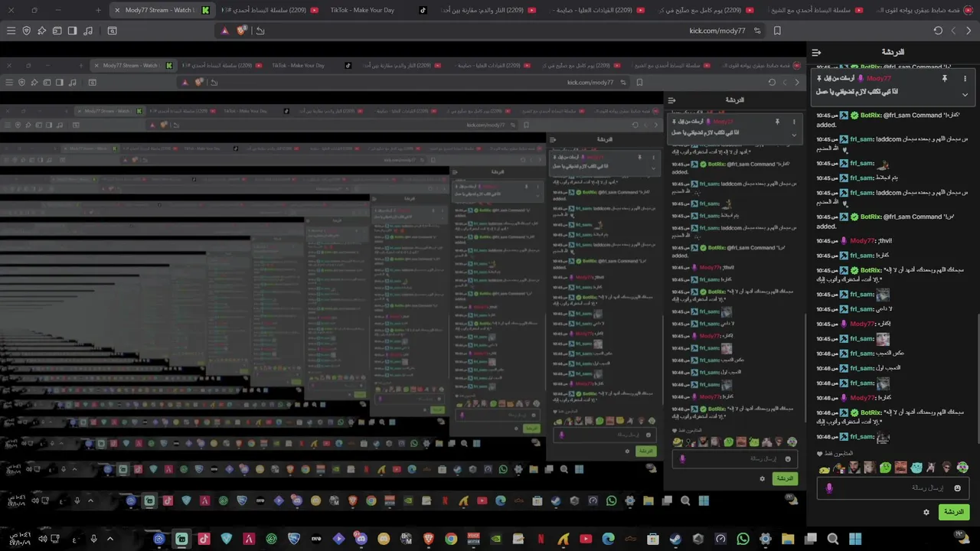The width and height of the screenshot is (980, 551).
Task: Select the green blob emote in emote row
Action: click(x=885, y=468)
